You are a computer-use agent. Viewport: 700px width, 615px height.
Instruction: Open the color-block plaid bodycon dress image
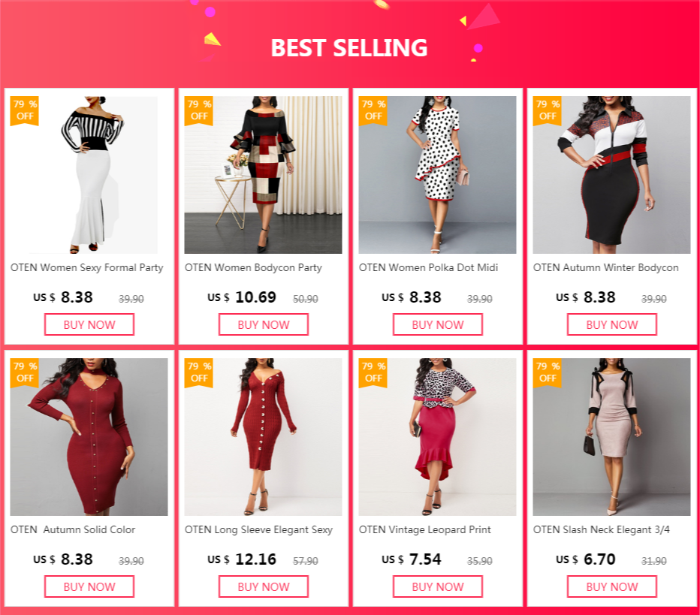click(x=263, y=175)
